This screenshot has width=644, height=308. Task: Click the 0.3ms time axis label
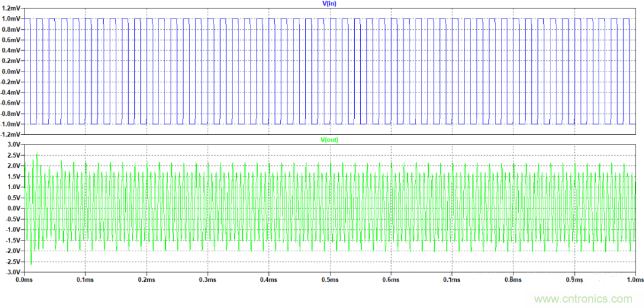pos(207,279)
